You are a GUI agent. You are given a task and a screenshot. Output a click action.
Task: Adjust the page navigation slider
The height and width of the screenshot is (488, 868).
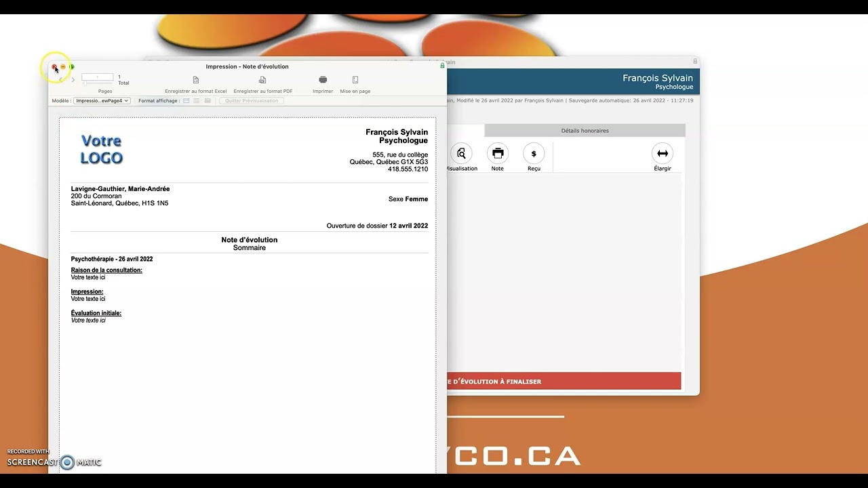97,83
